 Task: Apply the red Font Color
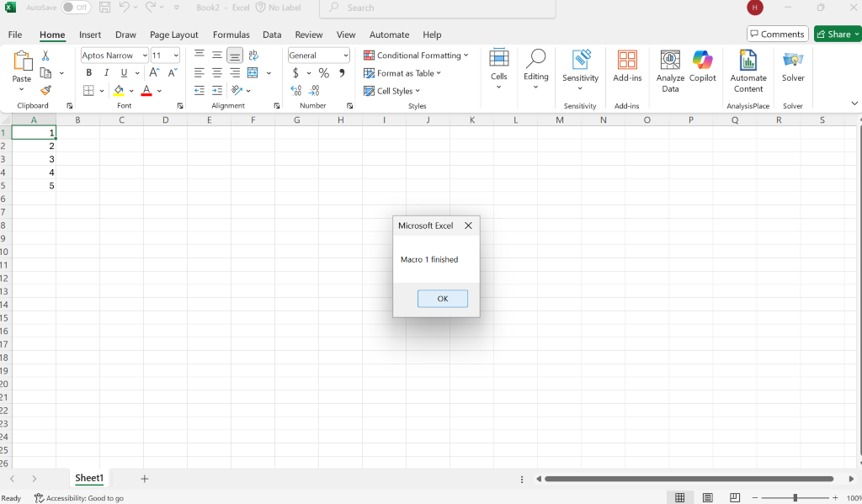click(146, 90)
